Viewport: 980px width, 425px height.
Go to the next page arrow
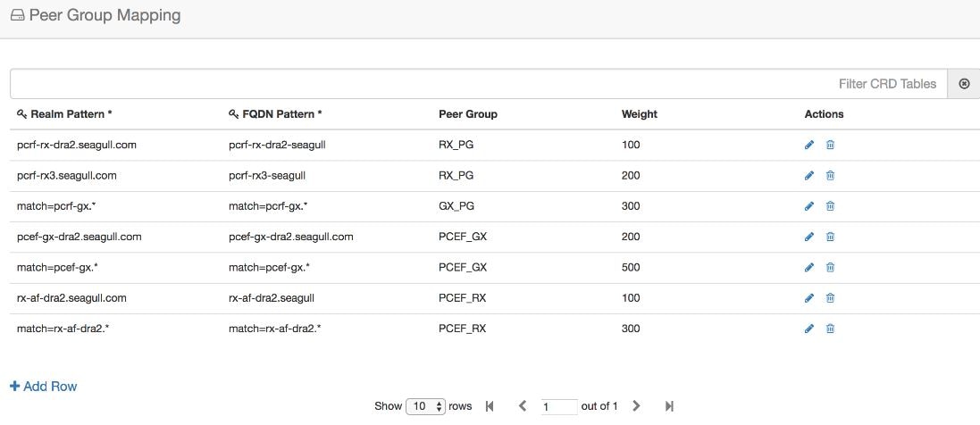tap(636, 406)
